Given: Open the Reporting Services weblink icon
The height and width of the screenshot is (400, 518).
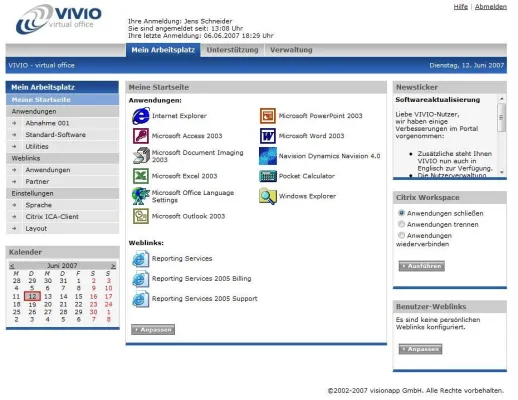Looking at the screenshot, I should 141,259.
